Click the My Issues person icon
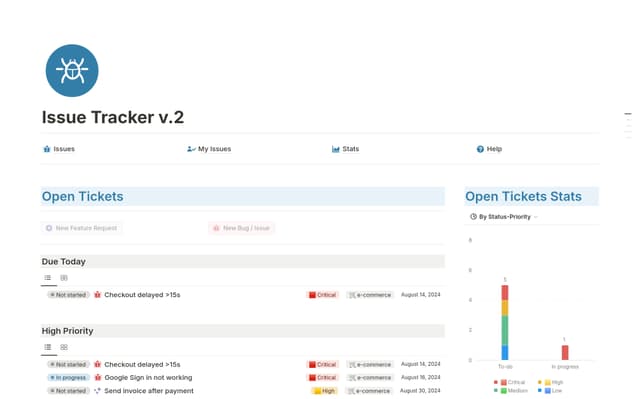This screenshot has height=399, width=640. pos(191,149)
